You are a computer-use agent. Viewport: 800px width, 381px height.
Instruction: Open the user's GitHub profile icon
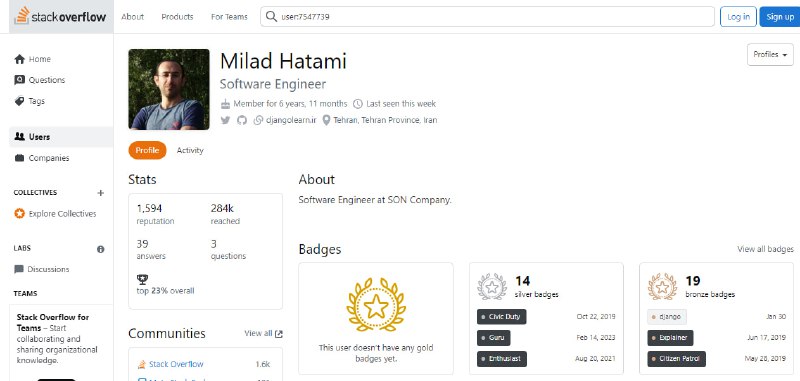[x=242, y=120]
